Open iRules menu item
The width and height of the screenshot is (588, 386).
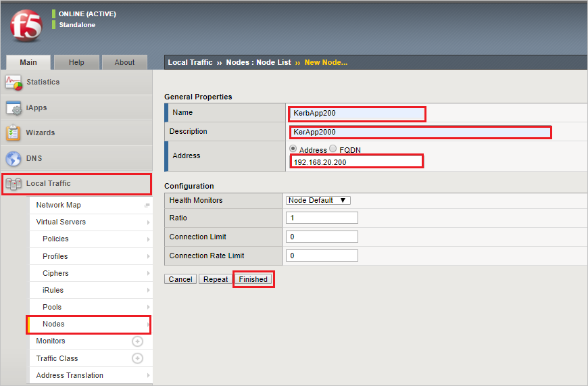coord(91,290)
